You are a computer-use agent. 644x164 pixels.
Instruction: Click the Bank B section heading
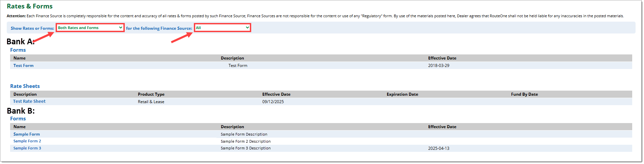(21, 111)
